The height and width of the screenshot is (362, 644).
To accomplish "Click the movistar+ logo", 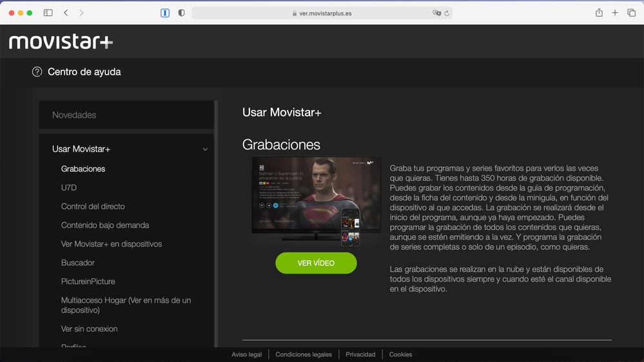I will (61, 41).
